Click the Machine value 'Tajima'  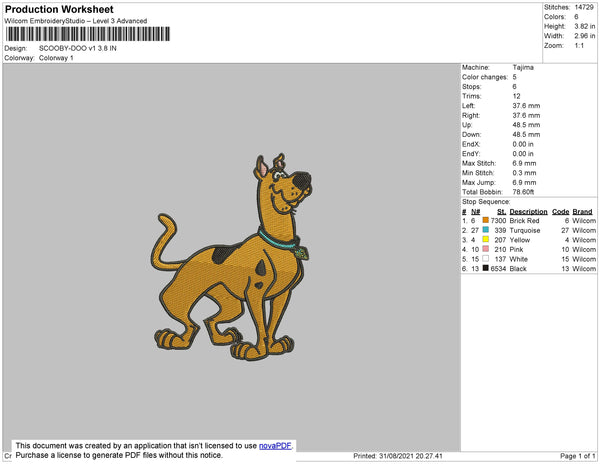pyautogui.click(x=523, y=67)
